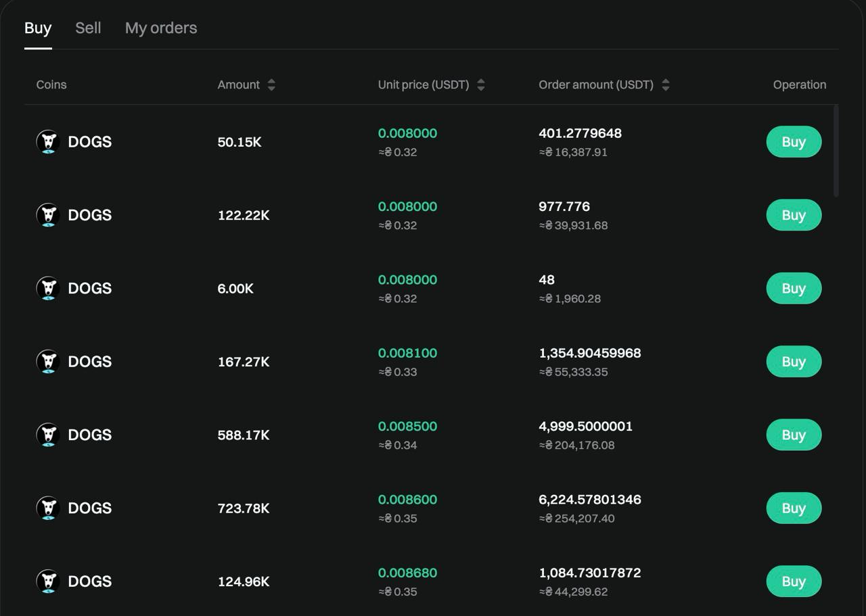Click the Order amount (USDT) header label
The image size is (866, 616).
tap(596, 85)
